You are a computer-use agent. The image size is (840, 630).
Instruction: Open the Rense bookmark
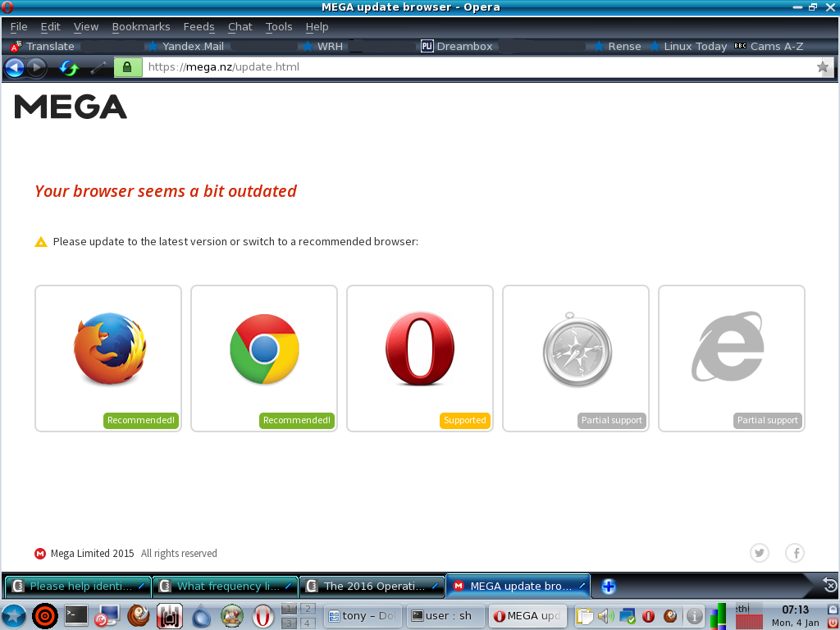[x=617, y=47]
